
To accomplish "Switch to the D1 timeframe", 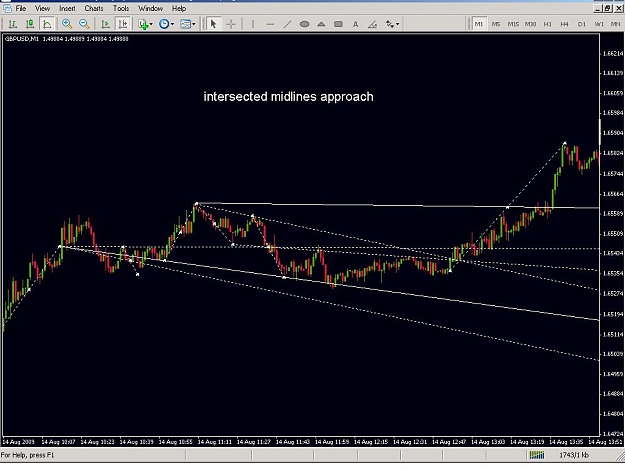I will click(x=582, y=24).
